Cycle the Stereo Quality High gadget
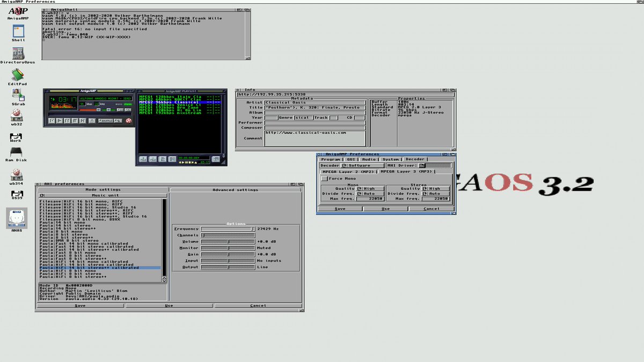The width and height of the screenshot is (644, 362). point(436,188)
